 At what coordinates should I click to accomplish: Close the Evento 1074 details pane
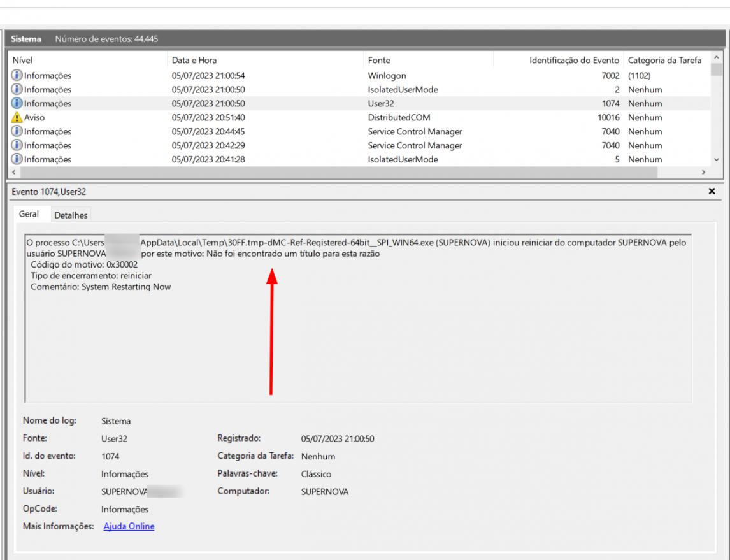(x=712, y=191)
